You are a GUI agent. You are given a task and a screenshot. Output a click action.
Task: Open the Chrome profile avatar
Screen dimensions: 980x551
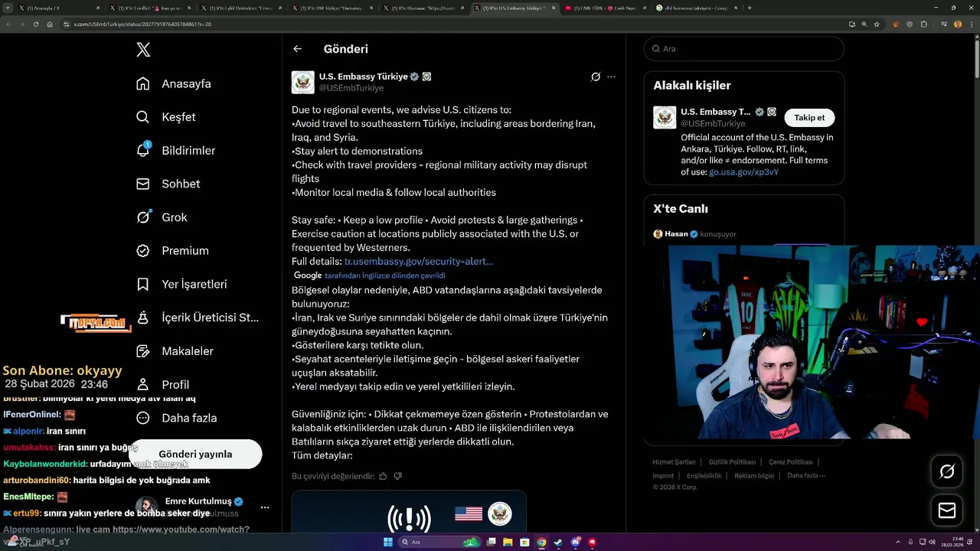point(958,24)
